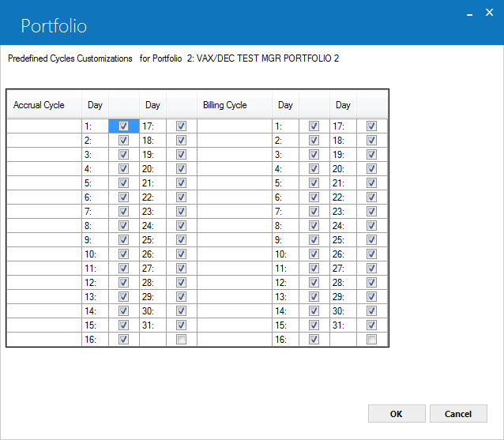Toggle Billing Cycle day 18 checkbox
Viewport: 504px width, 440px height.
point(371,140)
